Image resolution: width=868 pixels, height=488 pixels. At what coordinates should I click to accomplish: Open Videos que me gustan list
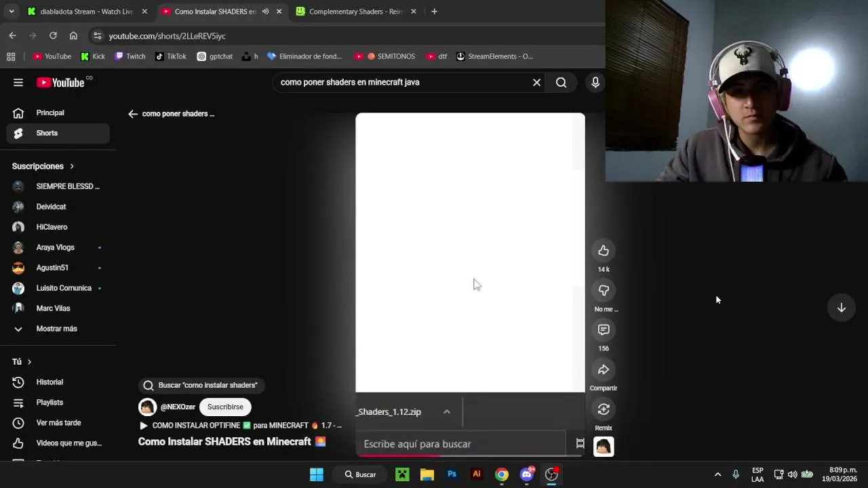(x=58, y=443)
